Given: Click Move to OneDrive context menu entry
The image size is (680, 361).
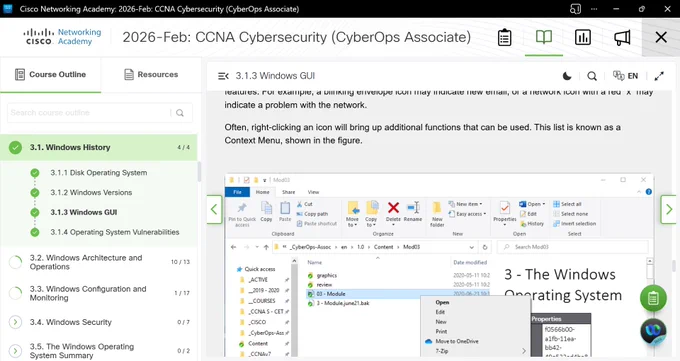Looking at the screenshot, I should [x=457, y=341].
